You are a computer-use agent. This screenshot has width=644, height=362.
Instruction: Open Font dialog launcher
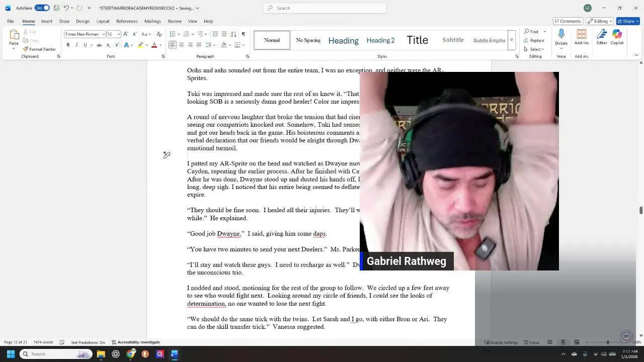(163, 56)
